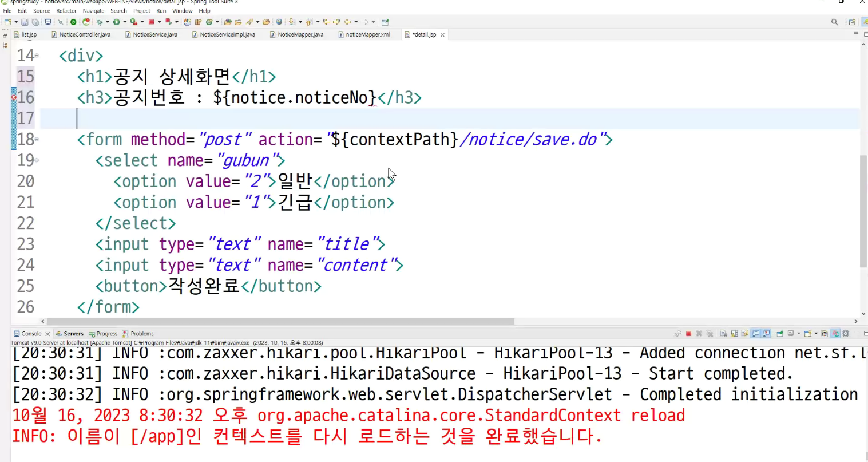Screen dimensions: 868x462
Task: Click the console settings gear icon
Action: pyautogui.click(x=845, y=334)
